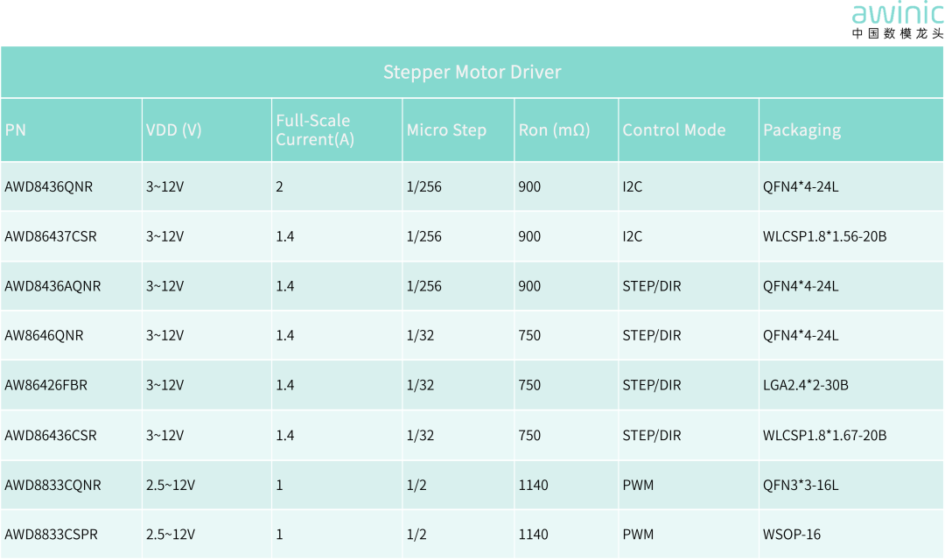Click the Ron (mΩ) column header
The width and height of the screenshot is (945, 560).
point(554,130)
